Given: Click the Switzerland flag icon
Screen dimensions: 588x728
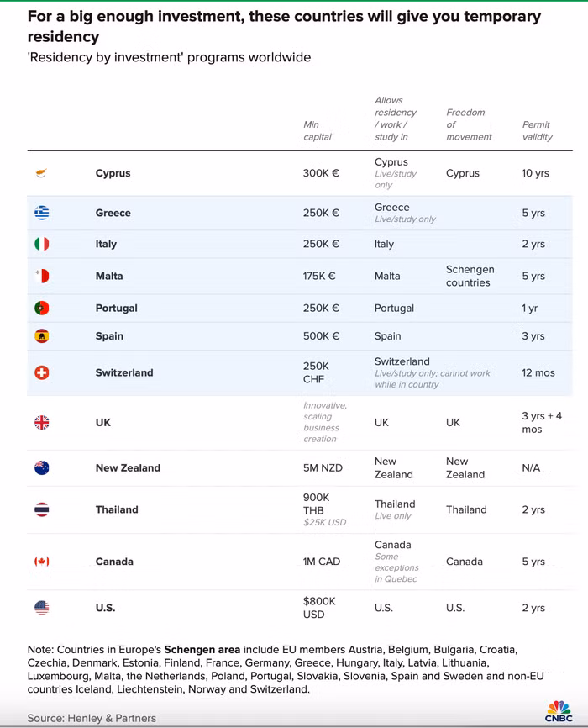Looking at the screenshot, I should (41, 372).
